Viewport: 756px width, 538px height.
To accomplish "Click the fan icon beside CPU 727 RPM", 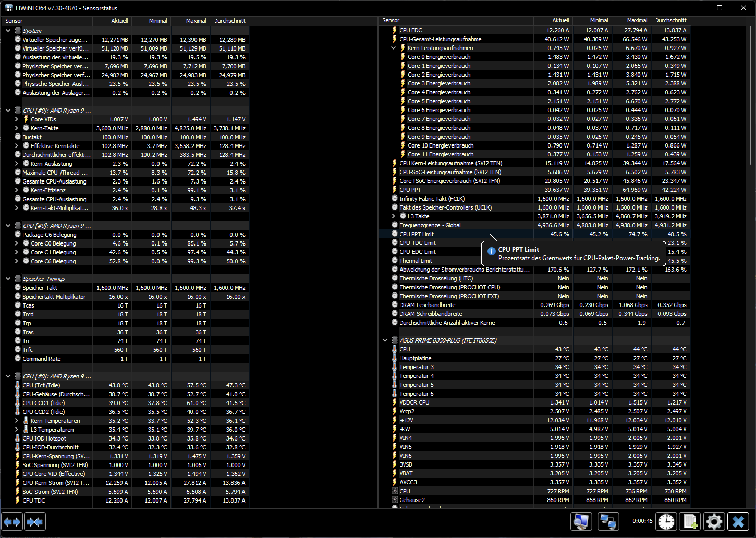I will click(395, 491).
